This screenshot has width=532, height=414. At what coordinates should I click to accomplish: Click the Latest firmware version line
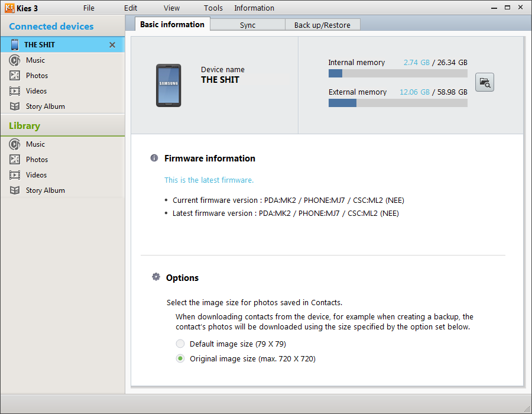pyautogui.click(x=286, y=213)
